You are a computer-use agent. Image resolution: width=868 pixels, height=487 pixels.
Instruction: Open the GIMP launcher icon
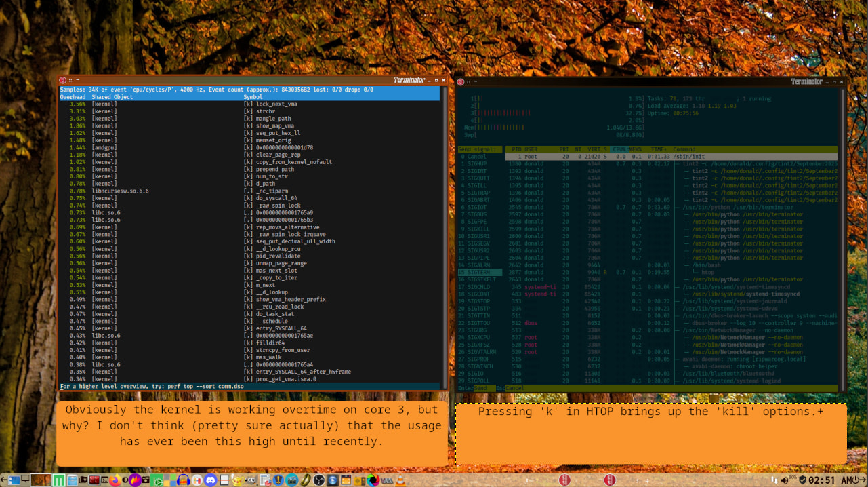(x=251, y=480)
